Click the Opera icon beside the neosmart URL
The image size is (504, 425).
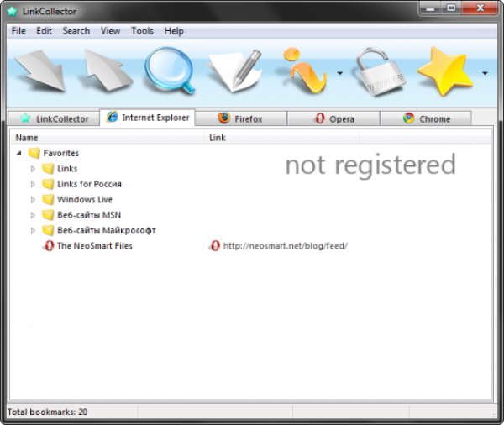pyautogui.click(x=214, y=246)
